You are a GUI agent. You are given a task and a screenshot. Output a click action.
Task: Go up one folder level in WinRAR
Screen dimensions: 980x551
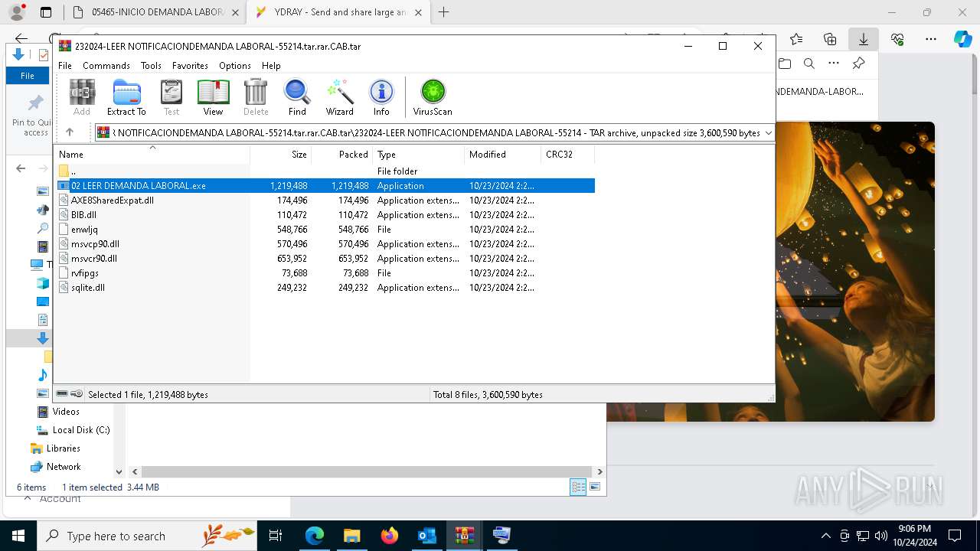coord(70,132)
